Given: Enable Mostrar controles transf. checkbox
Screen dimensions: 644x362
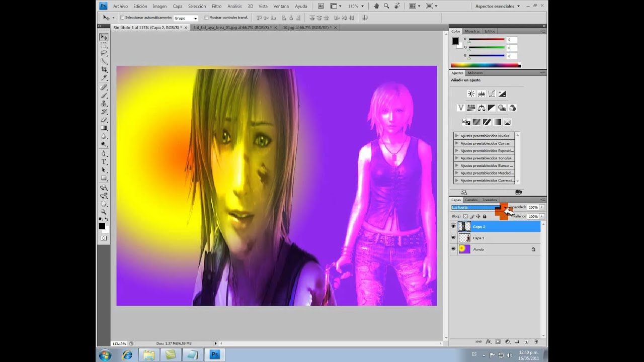Looking at the screenshot, I should point(206,18).
